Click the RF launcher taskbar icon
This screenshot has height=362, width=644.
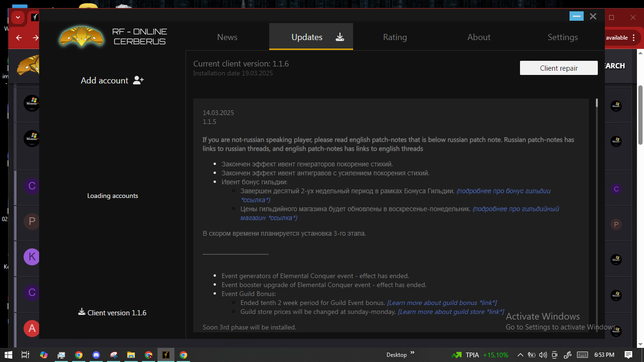(166, 355)
